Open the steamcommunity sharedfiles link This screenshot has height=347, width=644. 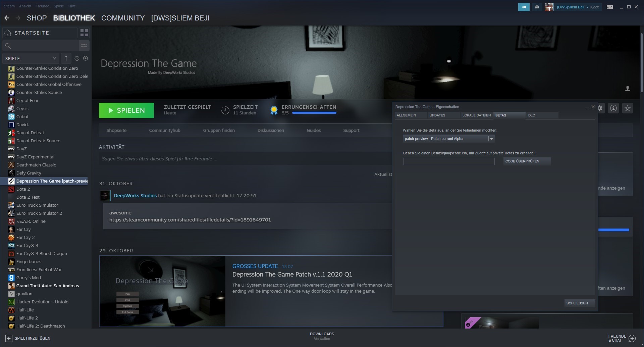pos(190,220)
